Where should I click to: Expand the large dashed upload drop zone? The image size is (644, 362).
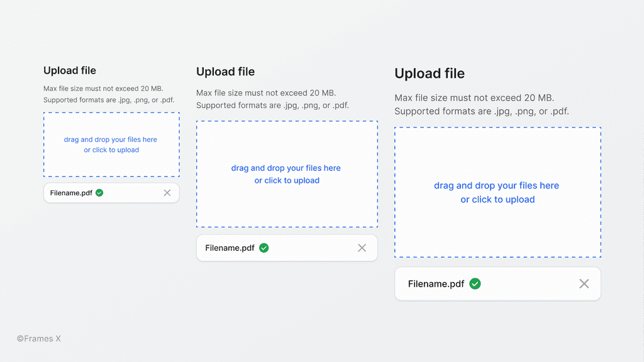click(497, 192)
